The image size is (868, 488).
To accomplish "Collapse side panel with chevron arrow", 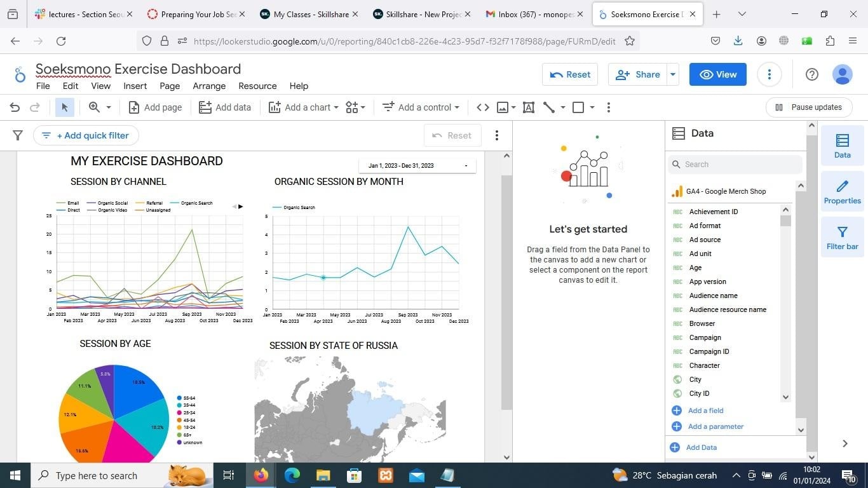I will coord(845,444).
